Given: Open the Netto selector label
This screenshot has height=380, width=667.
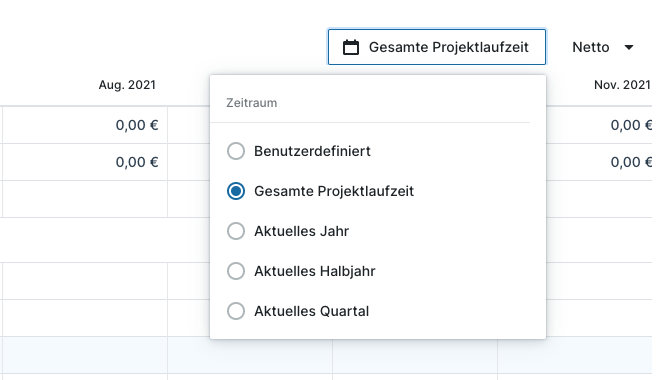Looking at the screenshot, I should (x=590, y=47).
